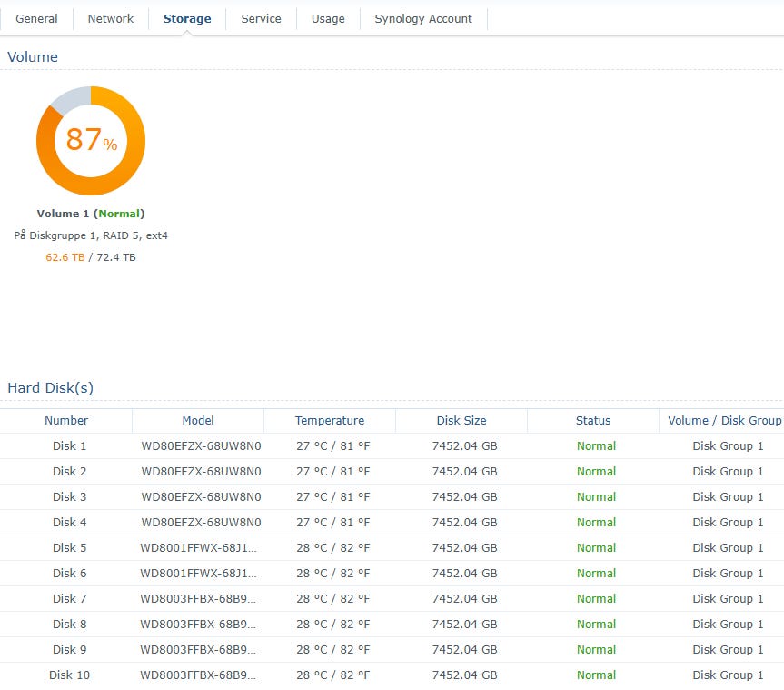784x690 pixels.
Task: Select the Storage tab
Action: [x=187, y=19]
